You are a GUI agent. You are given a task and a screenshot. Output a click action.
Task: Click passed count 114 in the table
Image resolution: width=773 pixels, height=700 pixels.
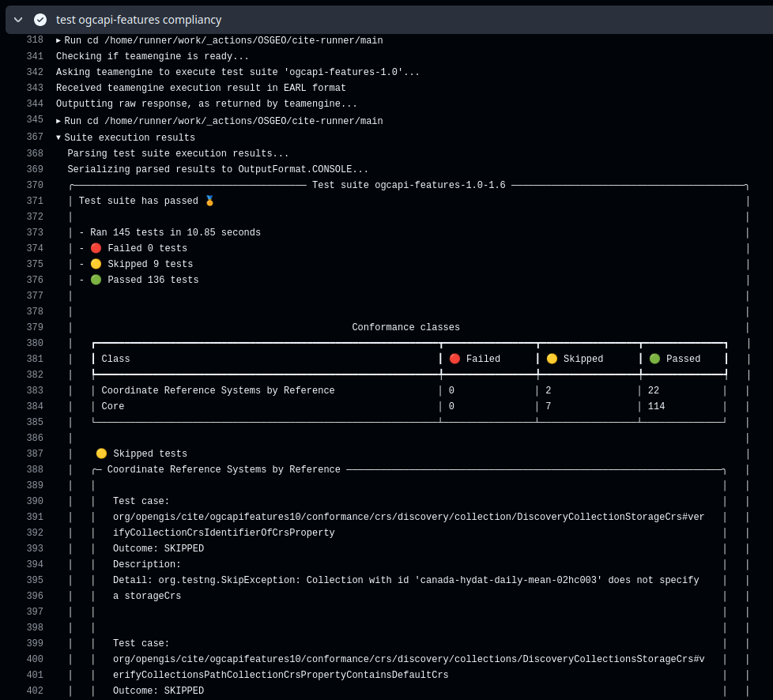(x=657, y=406)
